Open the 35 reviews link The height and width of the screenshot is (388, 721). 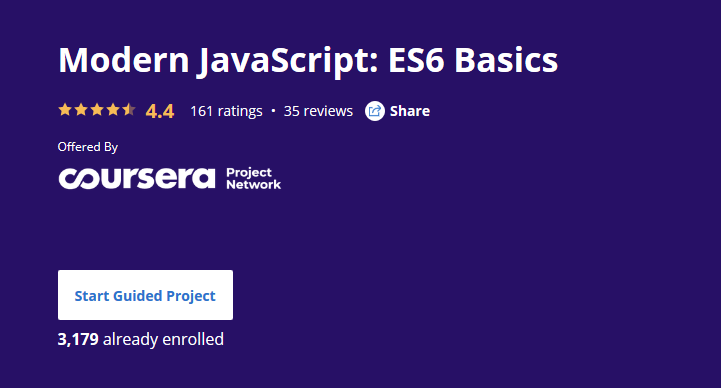click(318, 111)
